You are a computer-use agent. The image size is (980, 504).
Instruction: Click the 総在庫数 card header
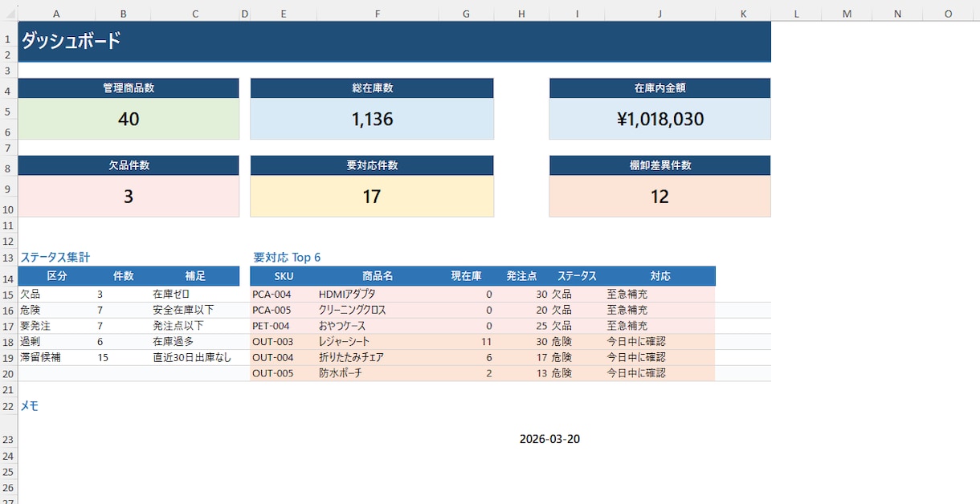tap(372, 88)
